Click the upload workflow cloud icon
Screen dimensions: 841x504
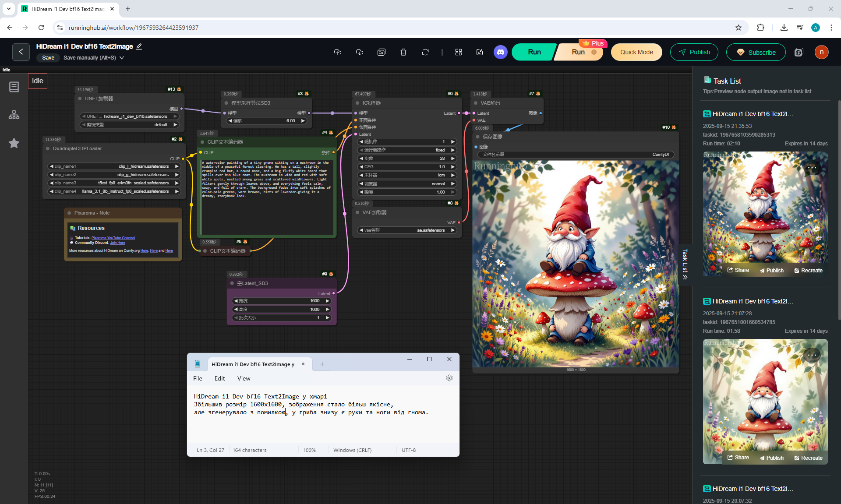(337, 52)
